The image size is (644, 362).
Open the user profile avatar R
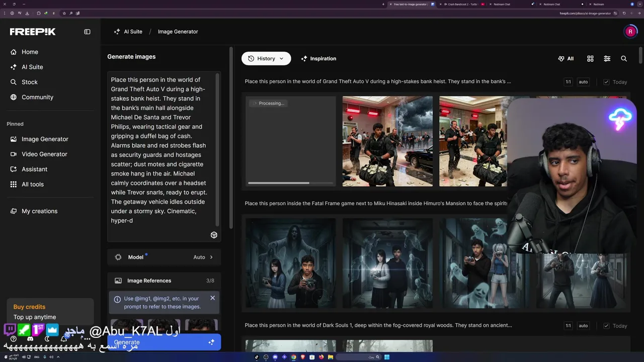(630, 32)
